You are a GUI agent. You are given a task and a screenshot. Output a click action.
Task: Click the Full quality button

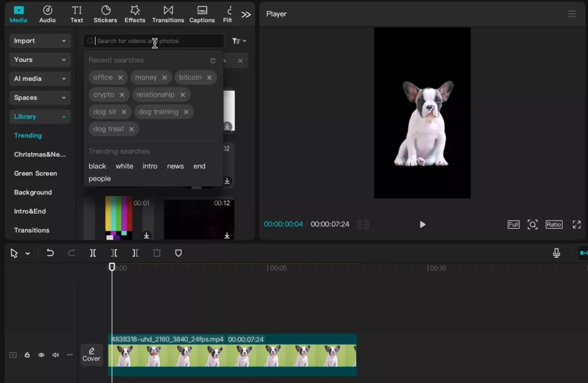(x=513, y=225)
